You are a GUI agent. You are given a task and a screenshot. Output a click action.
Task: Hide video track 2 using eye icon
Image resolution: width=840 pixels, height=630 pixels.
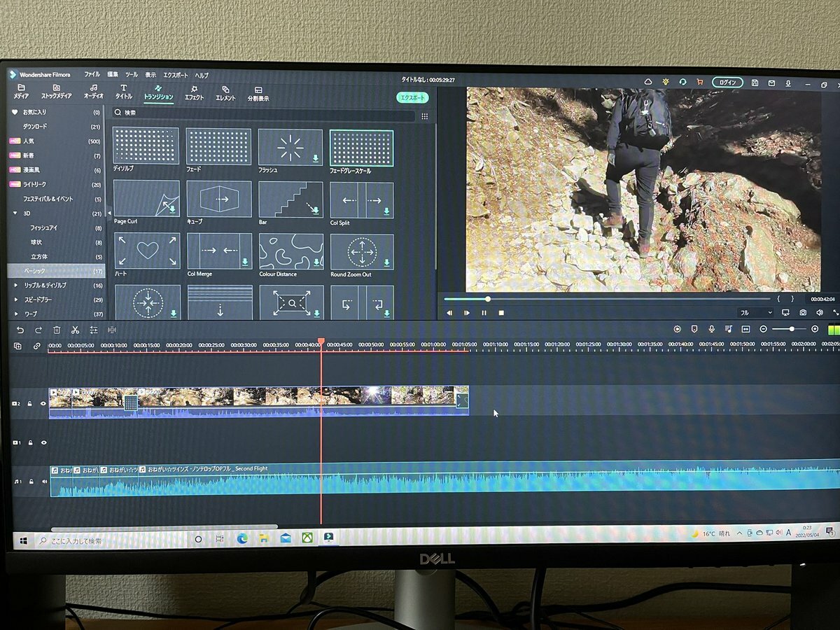click(43, 404)
